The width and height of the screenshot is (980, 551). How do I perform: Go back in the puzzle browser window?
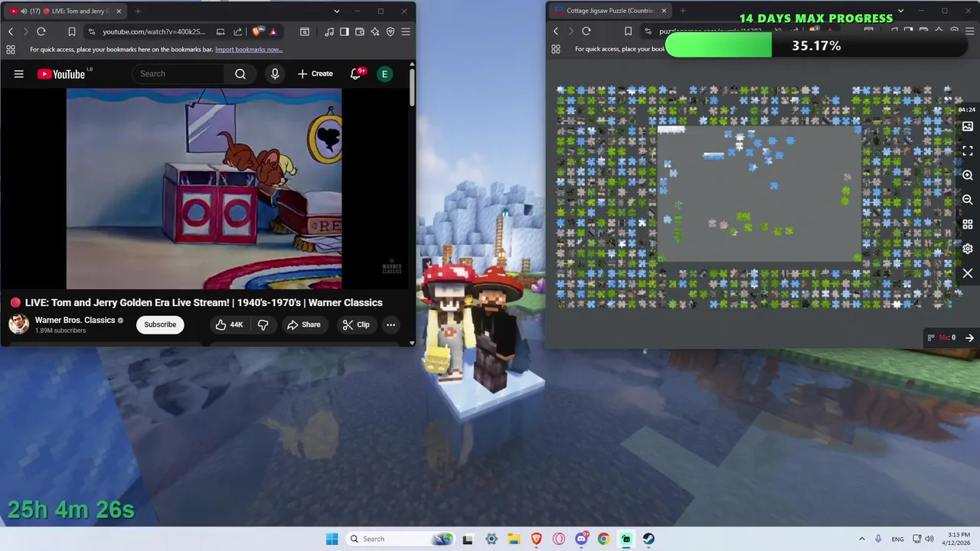[556, 31]
